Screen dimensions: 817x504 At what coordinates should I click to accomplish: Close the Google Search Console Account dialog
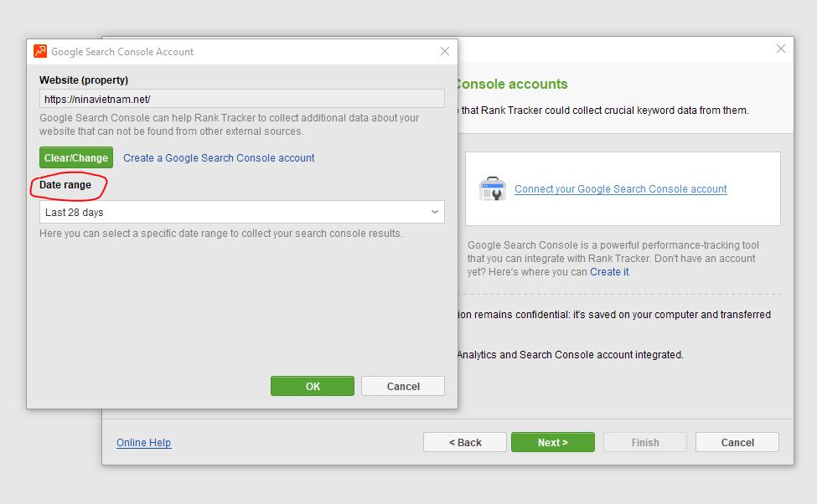click(444, 51)
